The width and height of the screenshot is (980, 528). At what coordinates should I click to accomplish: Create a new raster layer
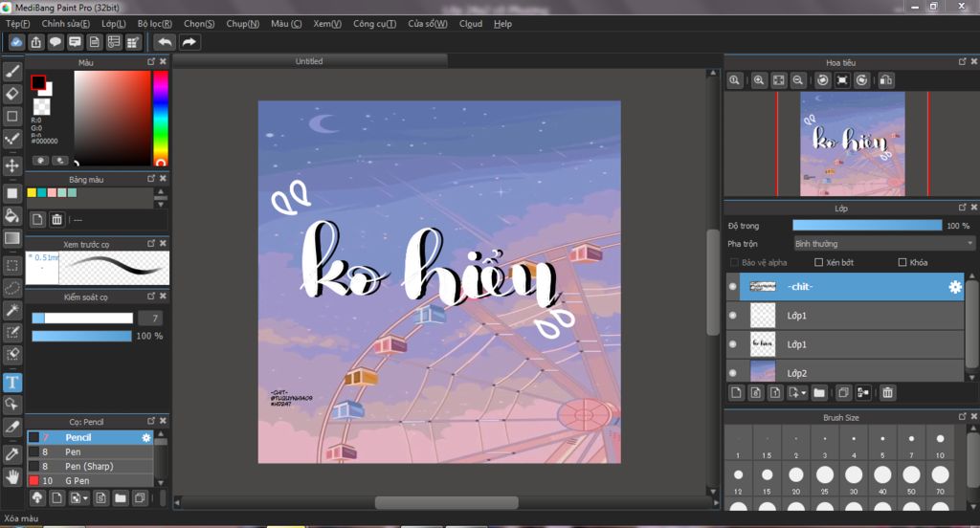coord(736,392)
